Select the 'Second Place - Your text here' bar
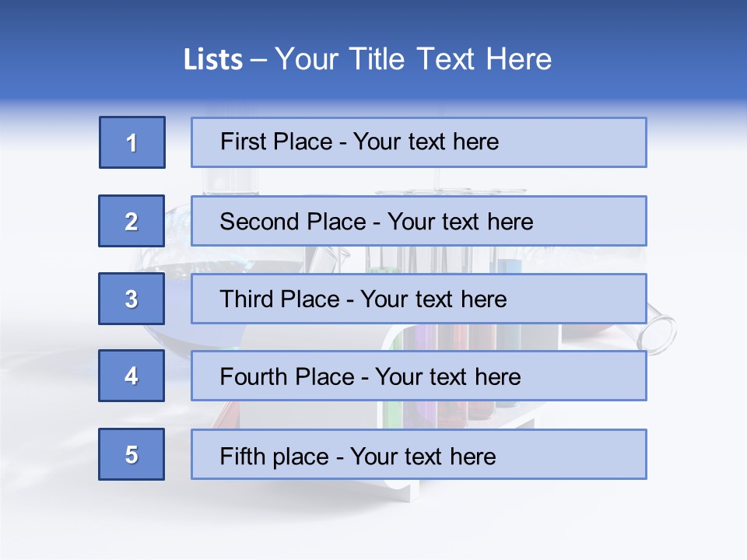This screenshot has width=747, height=560. [x=419, y=221]
